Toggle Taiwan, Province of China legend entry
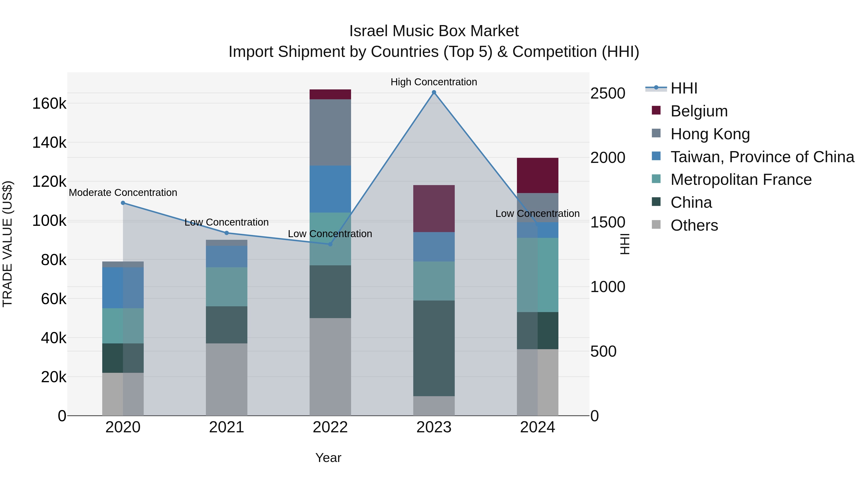Image resolution: width=868 pixels, height=488 pixels. click(753, 157)
